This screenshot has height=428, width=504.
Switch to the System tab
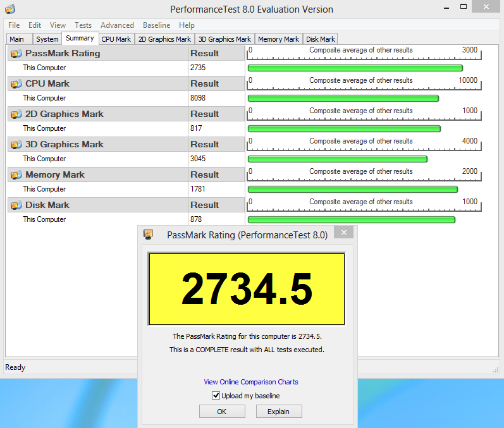tap(47, 39)
